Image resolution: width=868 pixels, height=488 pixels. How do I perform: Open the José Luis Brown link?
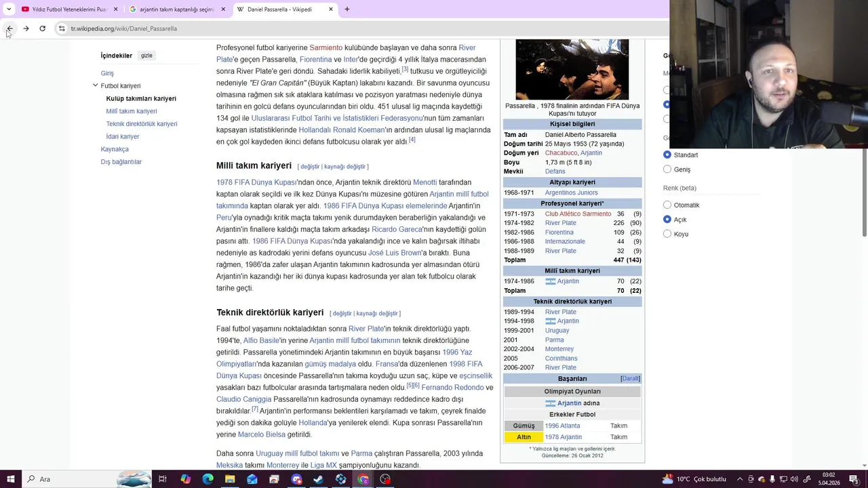coord(395,253)
